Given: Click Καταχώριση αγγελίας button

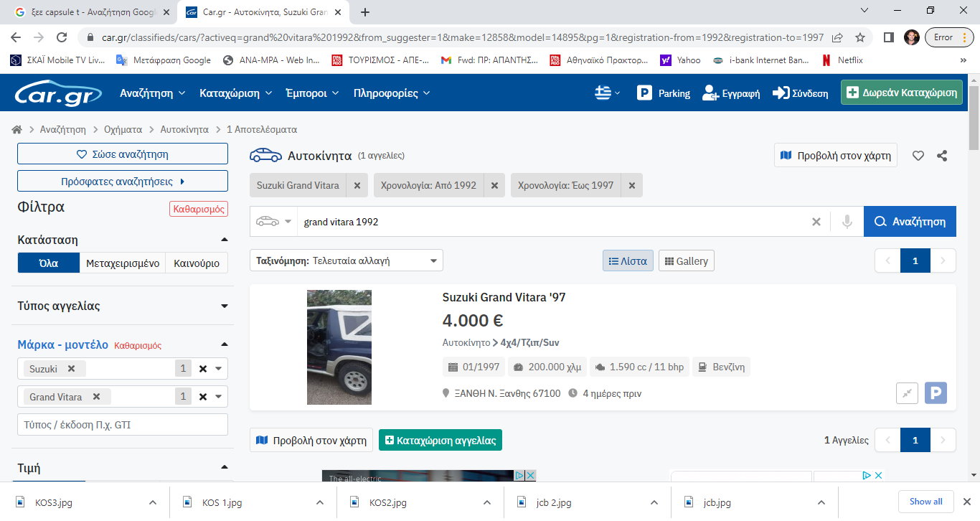Looking at the screenshot, I should tap(440, 440).
